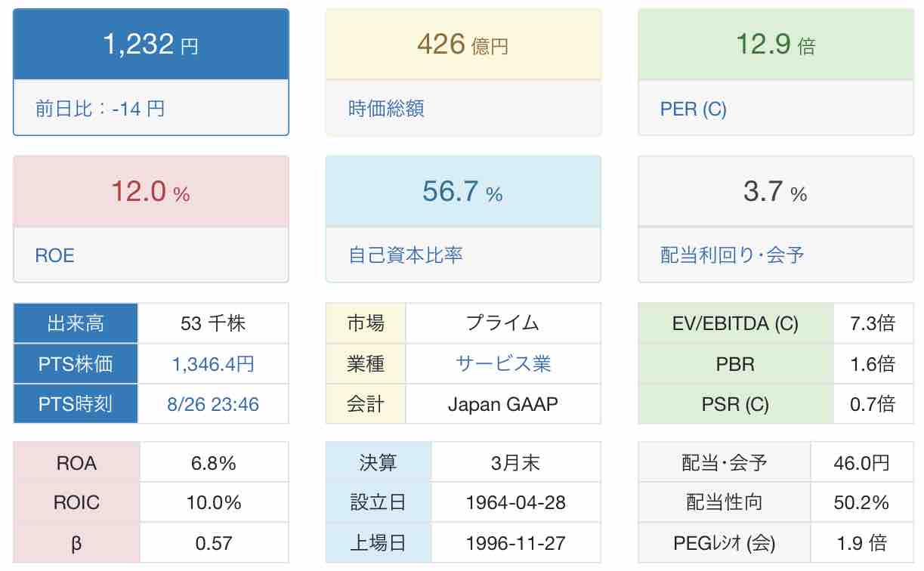Click the 時価総額 link
This screenshot has width=924, height=571.
pos(386,109)
